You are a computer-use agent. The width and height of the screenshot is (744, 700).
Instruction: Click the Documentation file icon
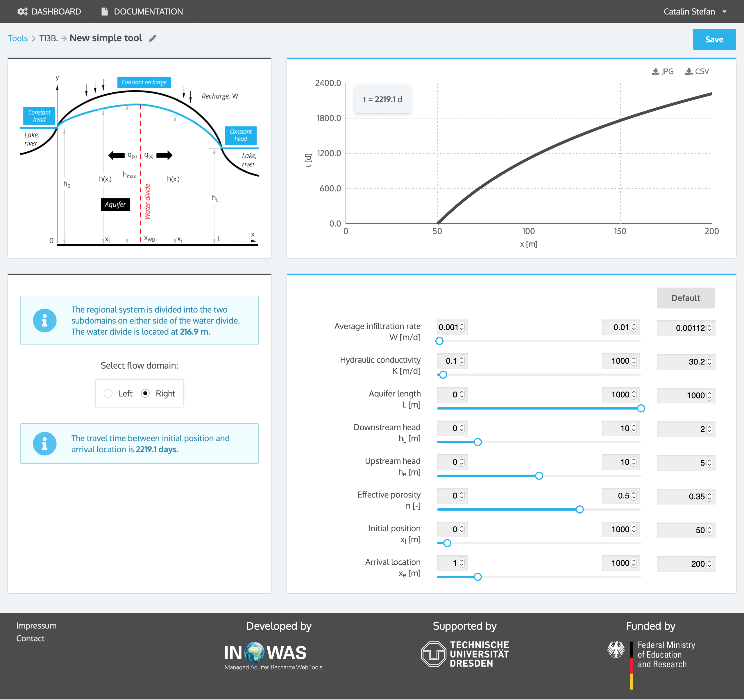pos(105,12)
